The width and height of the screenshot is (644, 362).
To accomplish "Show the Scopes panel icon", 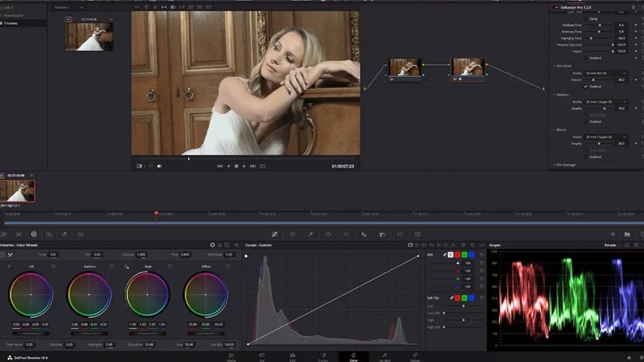I will (627, 234).
